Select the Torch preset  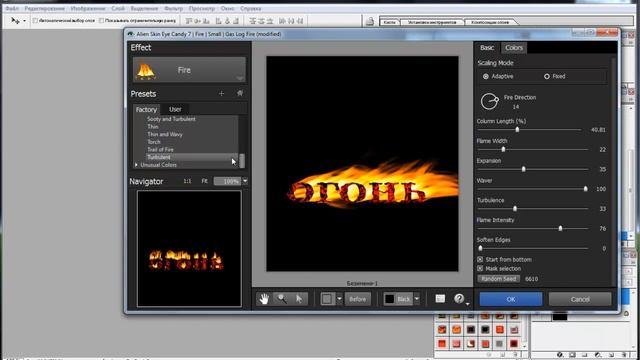[154, 142]
